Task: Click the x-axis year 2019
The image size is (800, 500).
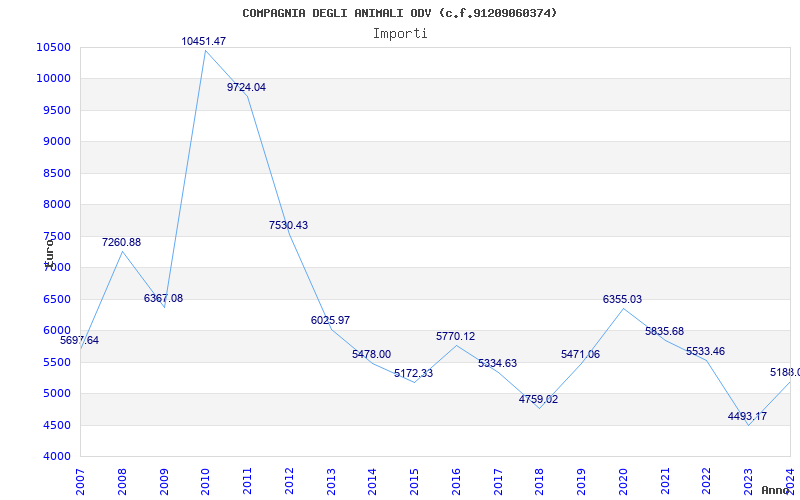Action: point(581,482)
